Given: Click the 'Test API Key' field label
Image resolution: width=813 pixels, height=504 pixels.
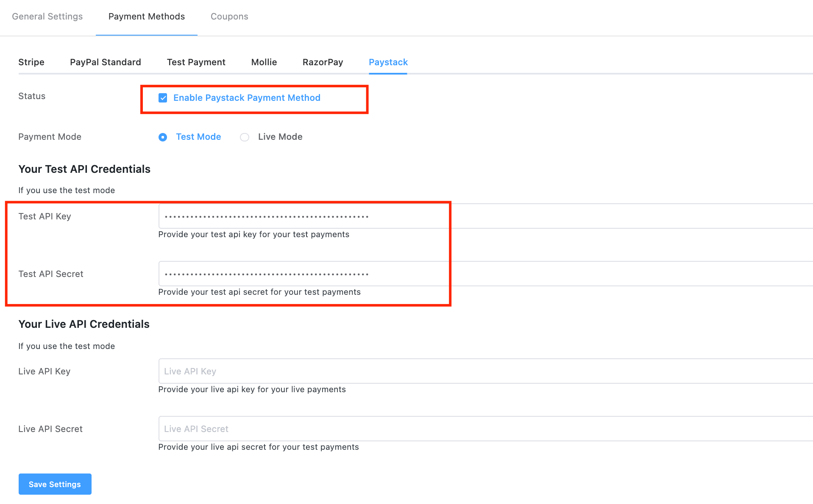Looking at the screenshot, I should [45, 216].
